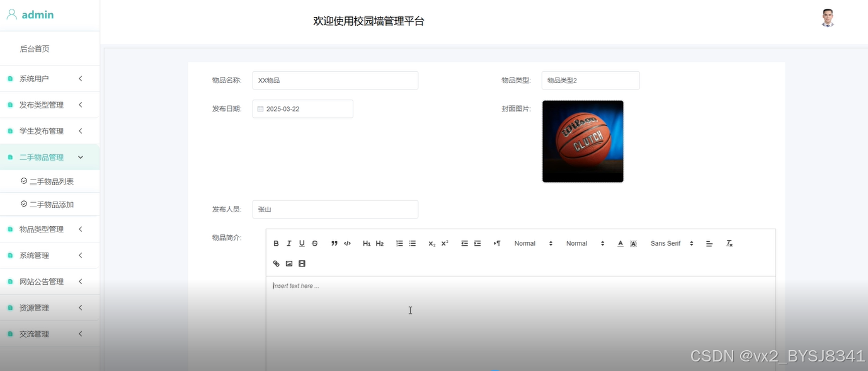The width and height of the screenshot is (868, 371).
Task: Expand the 系统用户 menu
Action: [50, 79]
